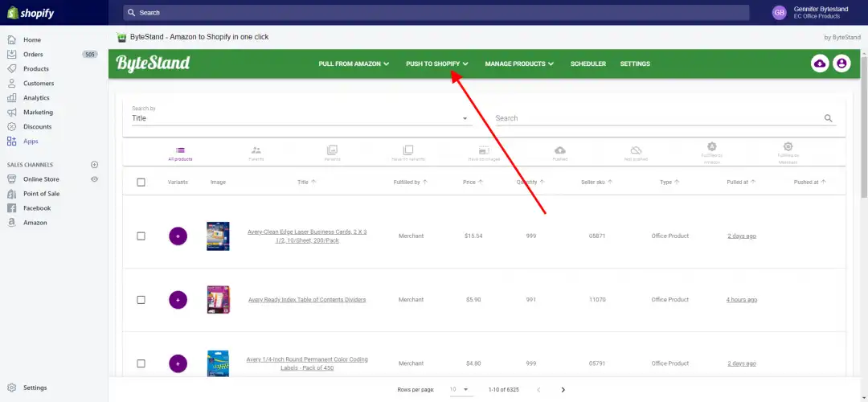Open Avery Clean Edge Business Cards title link
Screen dimensions: 868x402
[307, 236]
